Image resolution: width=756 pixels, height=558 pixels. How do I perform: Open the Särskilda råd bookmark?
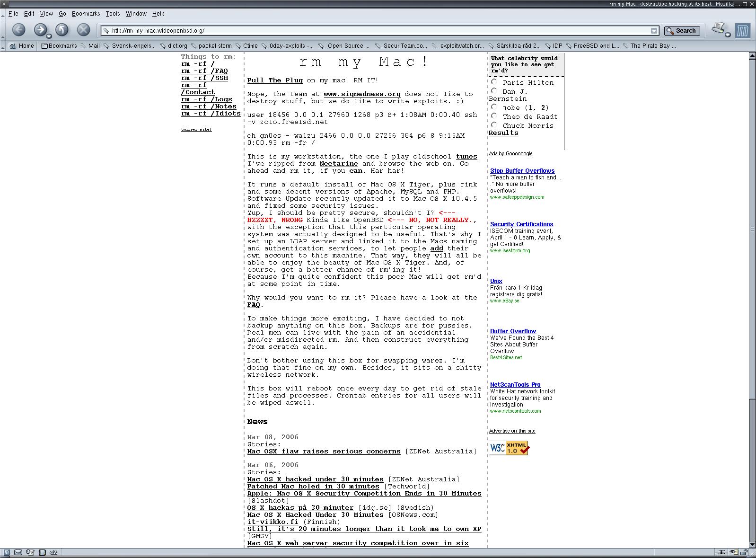tap(515, 46)
